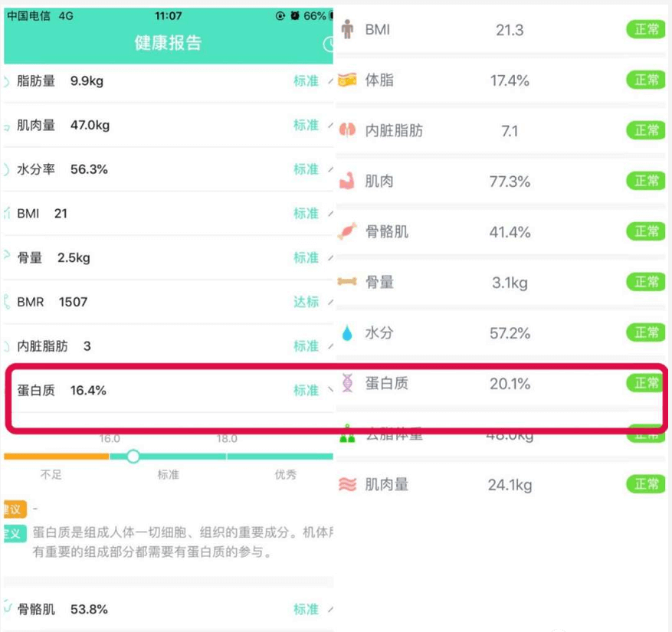Click the 肌肉量 wavy lines icon
The image size is (672, 632).
(348, 484)
